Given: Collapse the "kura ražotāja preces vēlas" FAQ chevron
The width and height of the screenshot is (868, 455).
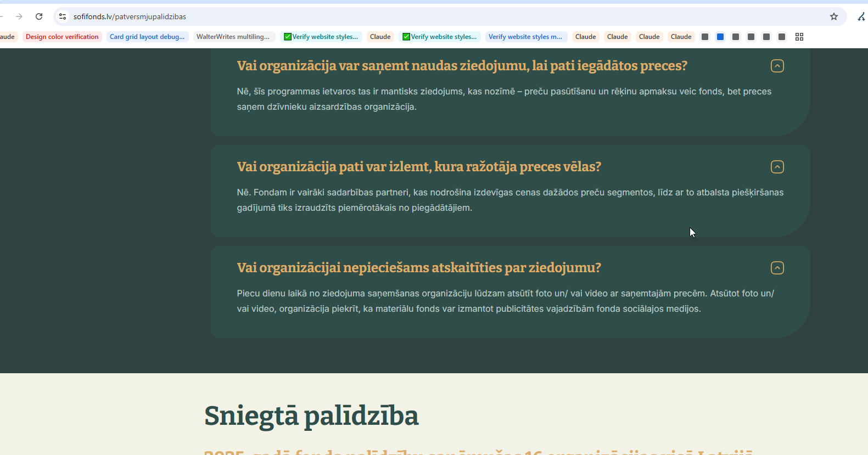Looking at the screenshot, I should coord(777,167).
